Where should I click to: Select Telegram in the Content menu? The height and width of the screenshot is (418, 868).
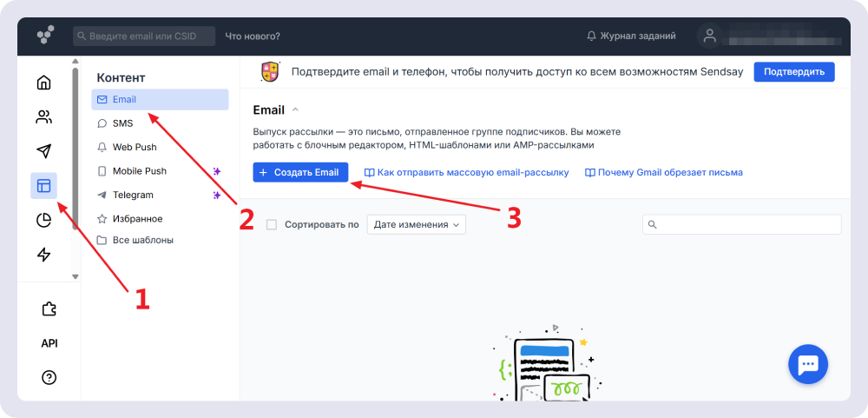point(132,195)
